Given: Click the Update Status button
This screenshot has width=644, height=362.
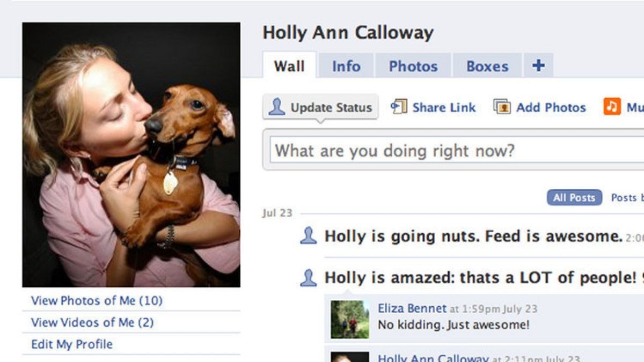Looking at the screenshot, I should point(320,107).
